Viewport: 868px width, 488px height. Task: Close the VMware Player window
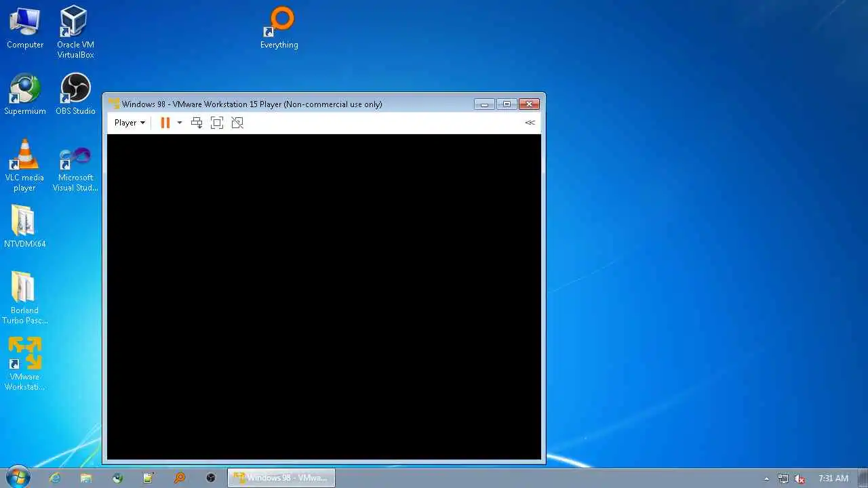point(529,104)
